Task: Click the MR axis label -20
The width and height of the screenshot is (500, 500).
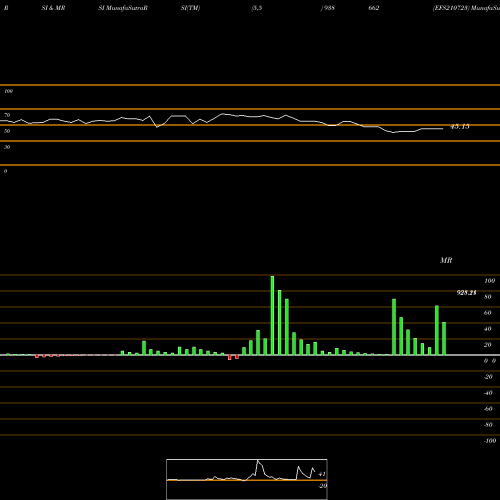Action: click(x=488, y=377)
